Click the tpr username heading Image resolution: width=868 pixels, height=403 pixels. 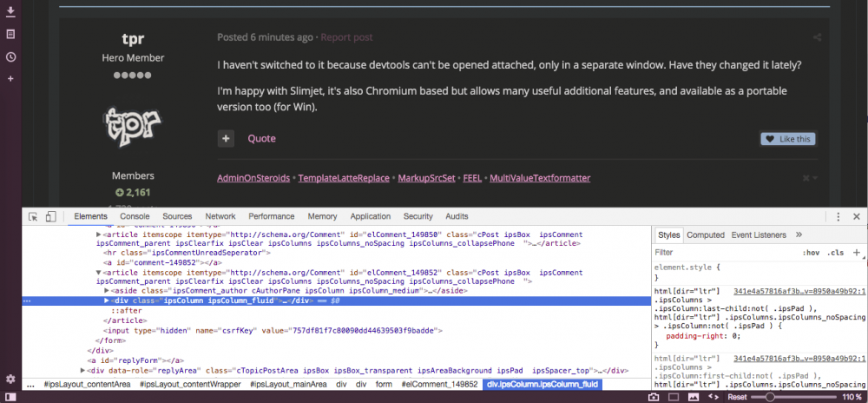point(133,39)
